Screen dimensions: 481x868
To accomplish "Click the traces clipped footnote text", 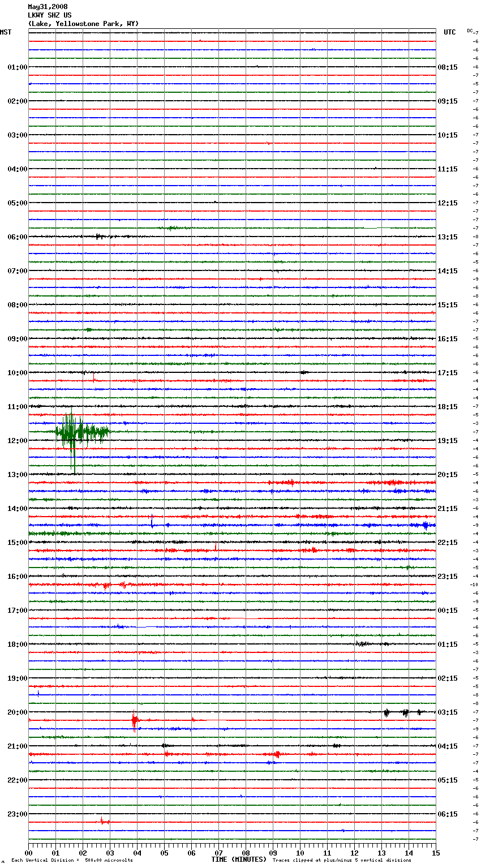I will [342, 861].
